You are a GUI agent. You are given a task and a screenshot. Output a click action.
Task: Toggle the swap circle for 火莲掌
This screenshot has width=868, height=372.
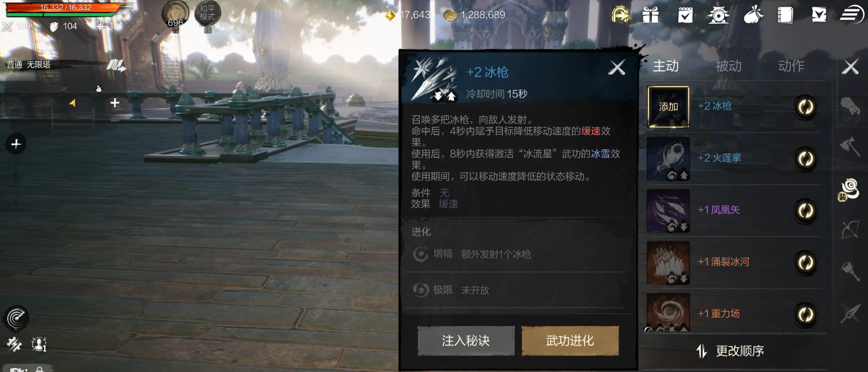point(806,159)
